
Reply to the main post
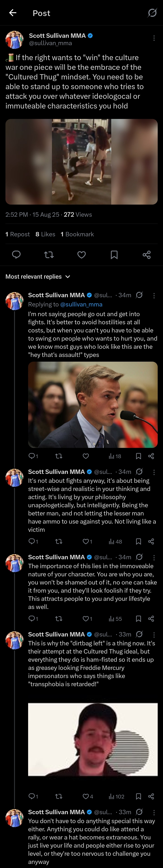tap(16, 255)
